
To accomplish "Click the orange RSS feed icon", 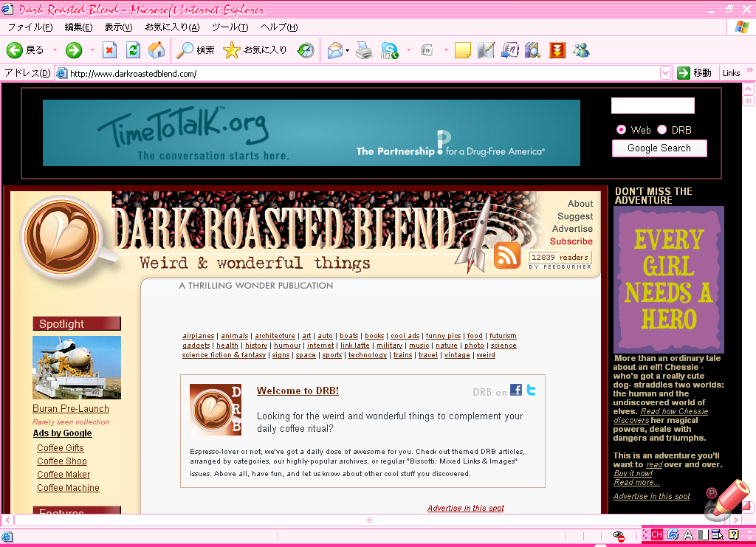I will [506, 255].
